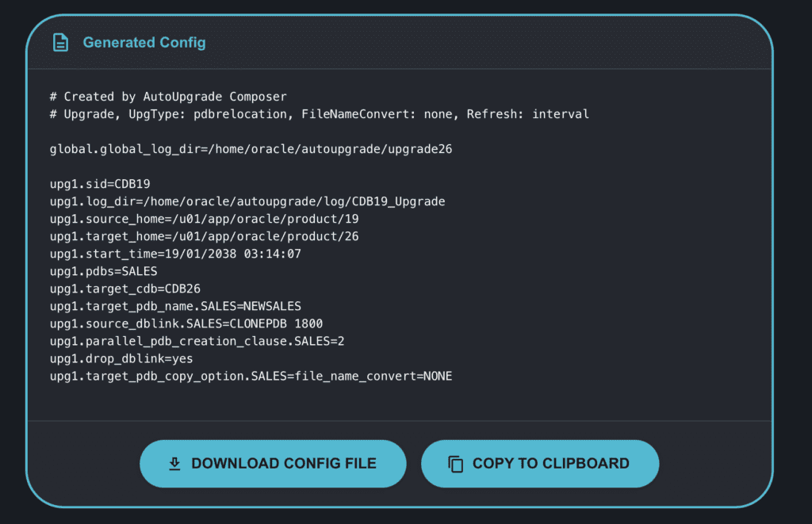Click the download arrow icon
Viewport: 812px width, 524px height.
(x=175, y=464)
